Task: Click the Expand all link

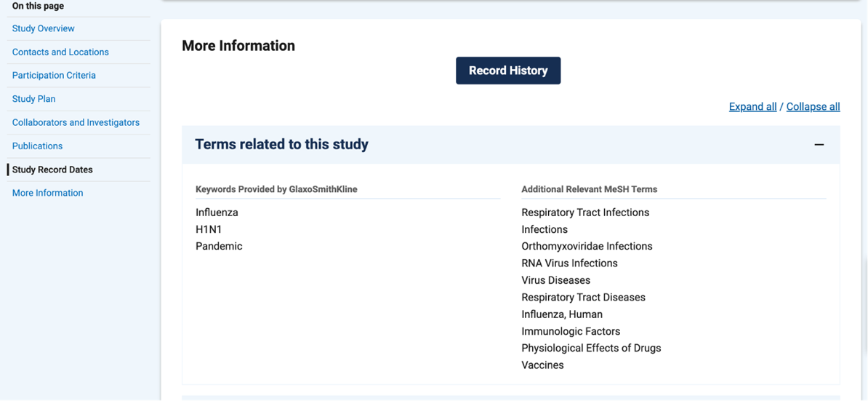Action: coord(752,107)
